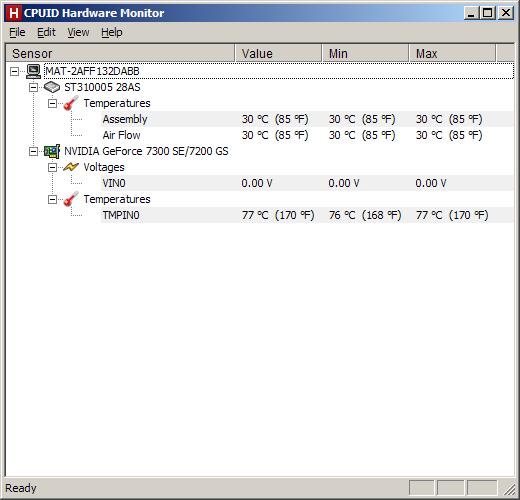Click the computer icon beside MAT-2AFF132DABB

[x=33, y=71]
